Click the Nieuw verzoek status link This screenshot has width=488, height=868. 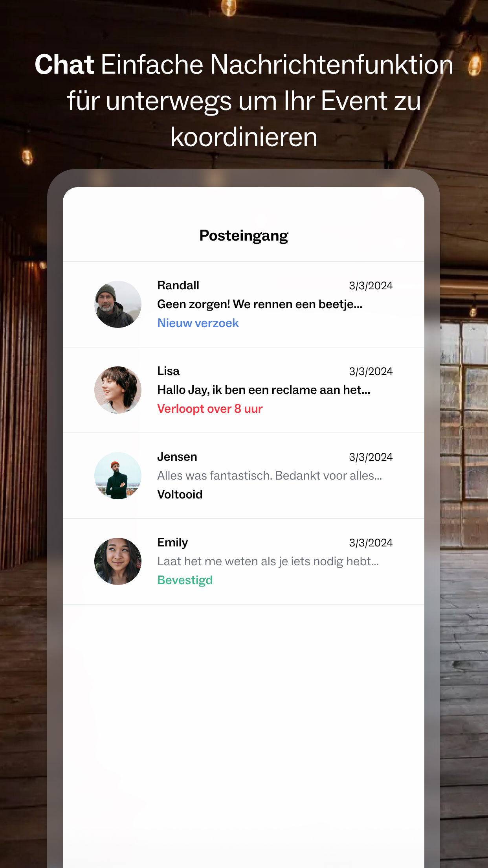198,323
